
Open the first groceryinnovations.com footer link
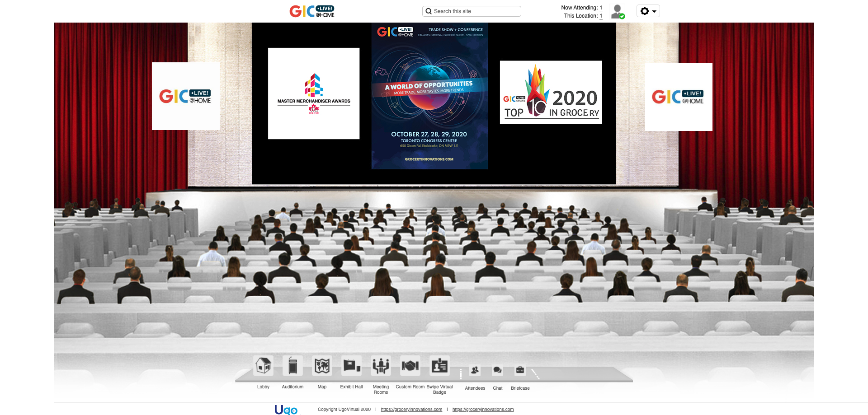[x=411, y=410]
